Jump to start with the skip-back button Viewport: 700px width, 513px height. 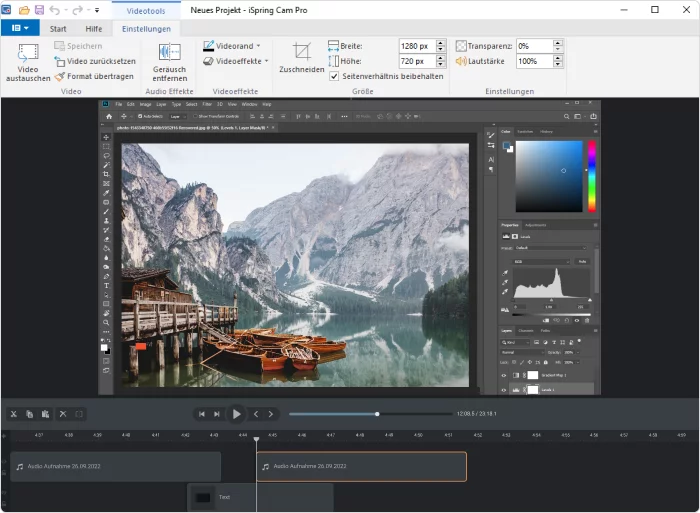202,414
